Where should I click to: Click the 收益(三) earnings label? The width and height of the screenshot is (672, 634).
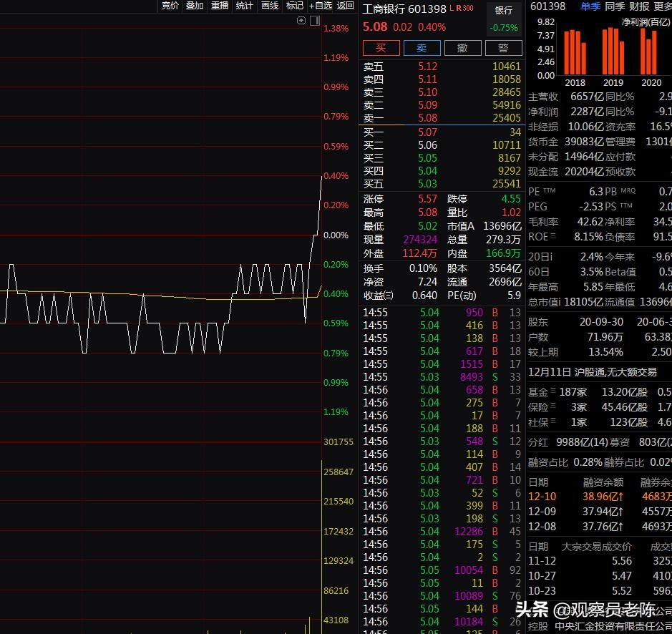(x=378, y=296)
